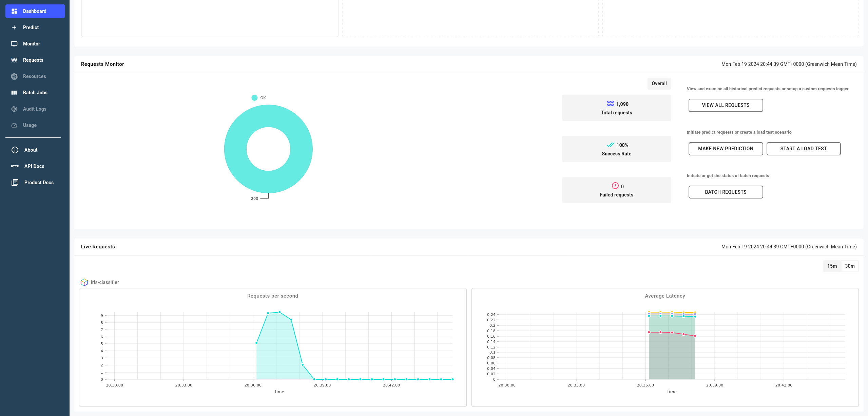This screenshot has width=868, height=416.
Task: Click the peak data point near 9 requests
Action: (x=279, y=312)
